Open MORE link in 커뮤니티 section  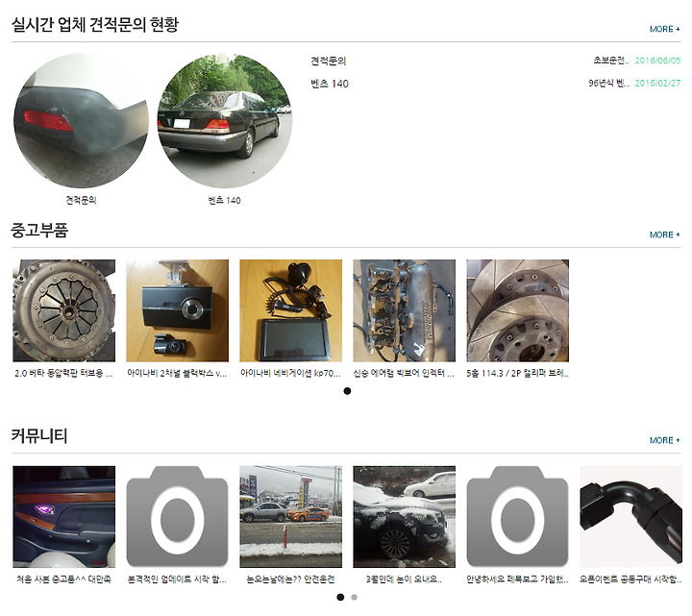coord(665,440)
